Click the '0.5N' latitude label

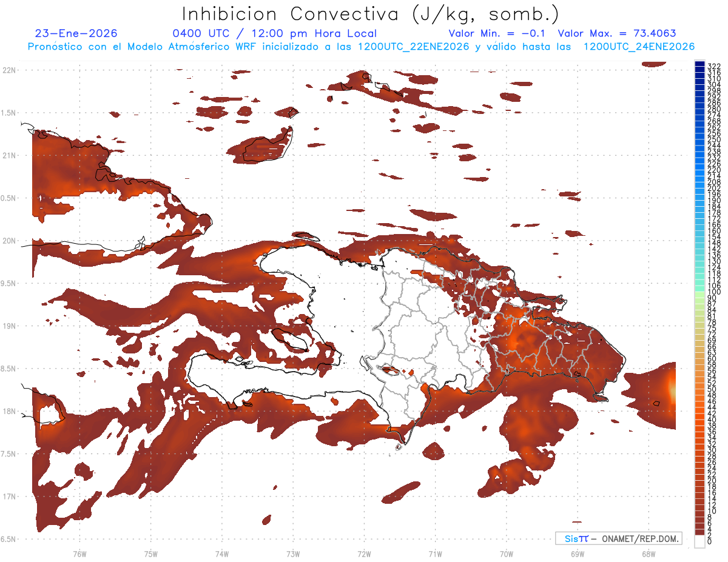(8, 198)
